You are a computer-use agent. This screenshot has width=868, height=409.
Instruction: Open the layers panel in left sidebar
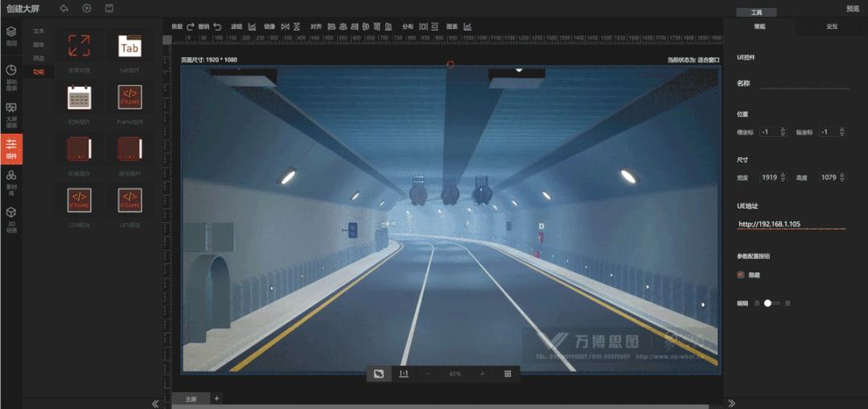click(x=11, y=35)
